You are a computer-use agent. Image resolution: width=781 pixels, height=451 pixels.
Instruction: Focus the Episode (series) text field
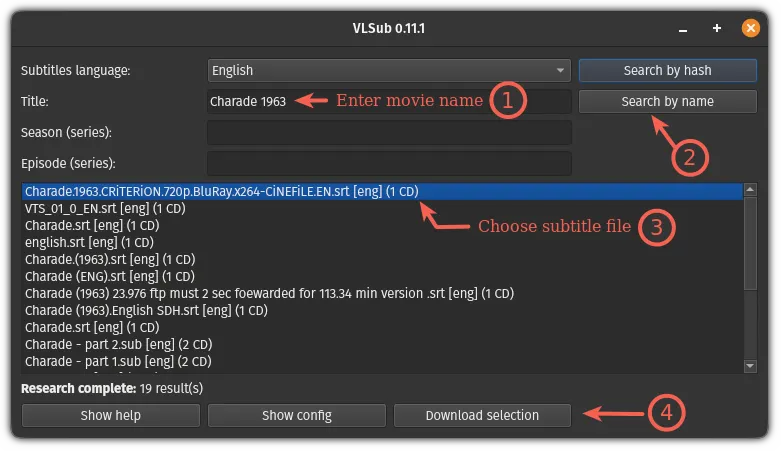(389, 163)
